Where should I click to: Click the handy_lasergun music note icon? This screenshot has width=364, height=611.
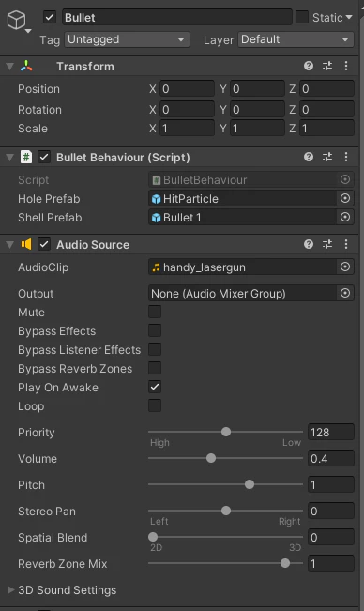tap(156, 267)
